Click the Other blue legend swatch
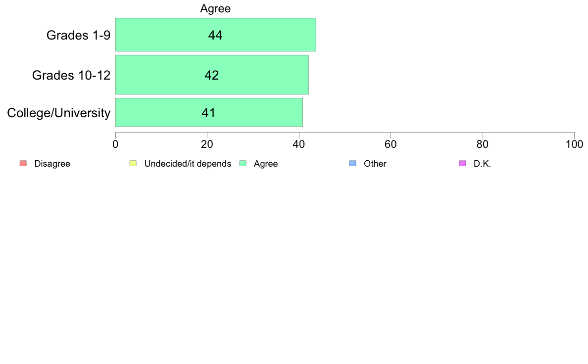Image resolution: width=588 pixels, height=364 pixels. click(x=352, y=163)
